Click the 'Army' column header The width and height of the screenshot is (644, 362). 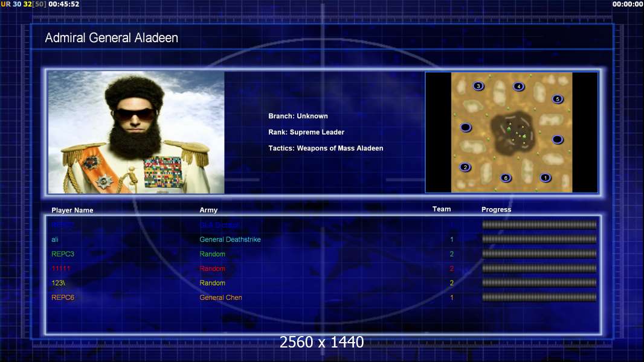(208, 210)
